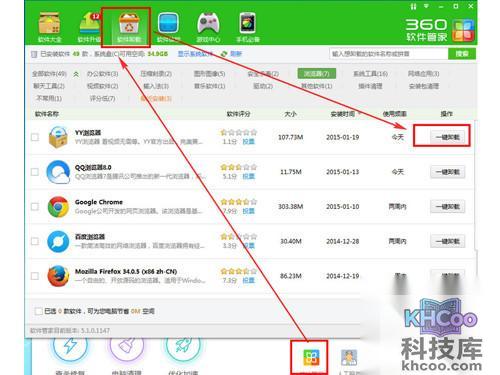Click 一键卸载 for YY浏览器
This screenshot has height=375, width=500.
448,137
